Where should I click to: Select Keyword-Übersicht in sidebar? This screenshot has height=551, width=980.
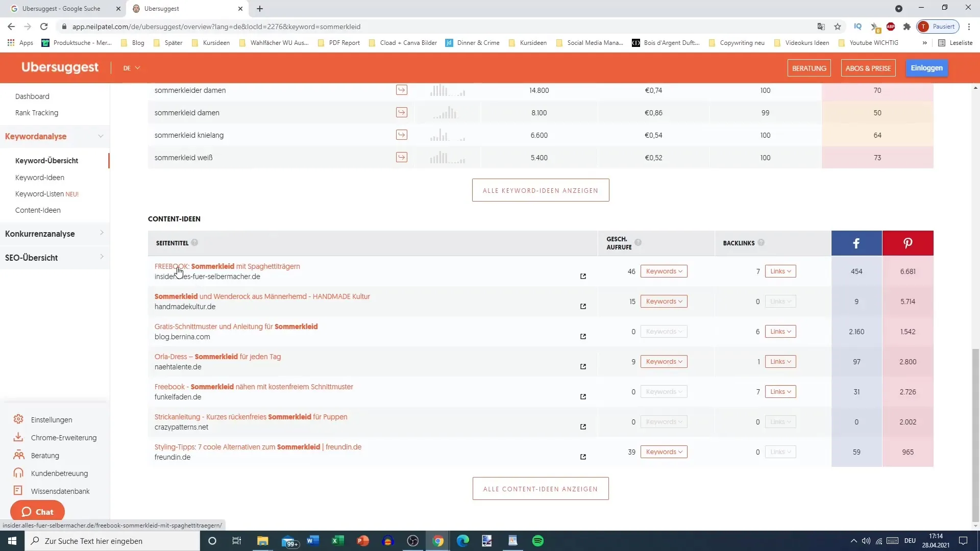pos(46,161)
